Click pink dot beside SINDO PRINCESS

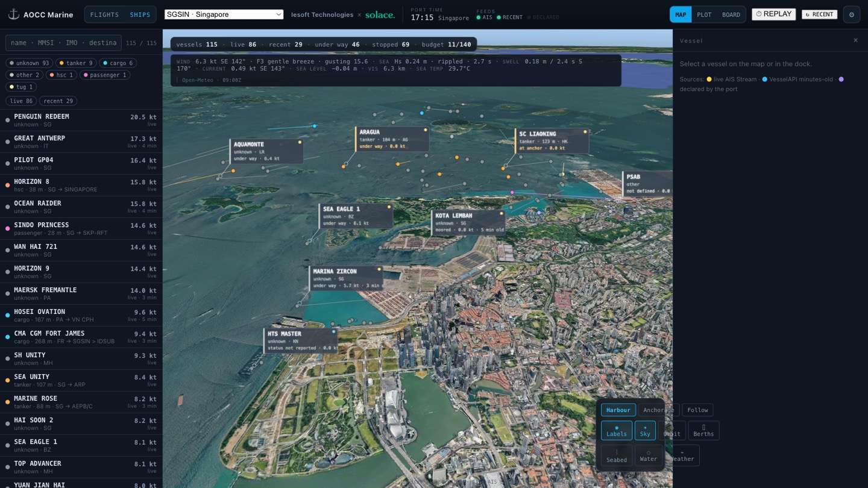pyautogui.click(x=7, y=229)
